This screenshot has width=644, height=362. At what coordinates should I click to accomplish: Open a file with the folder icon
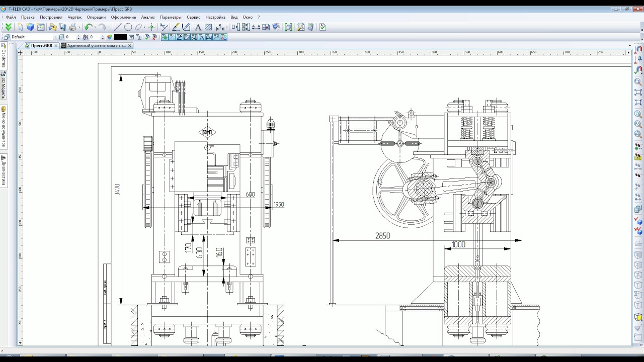[x=52, y=27]
